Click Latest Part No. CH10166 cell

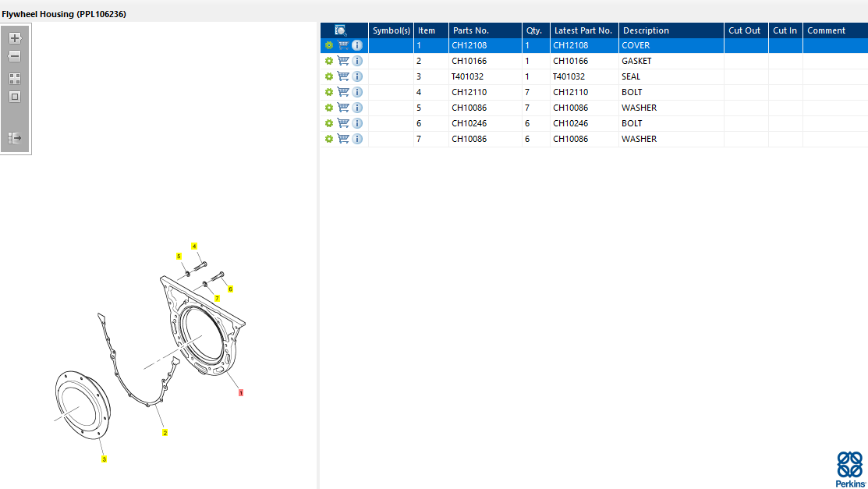click(x=584, y=61)
